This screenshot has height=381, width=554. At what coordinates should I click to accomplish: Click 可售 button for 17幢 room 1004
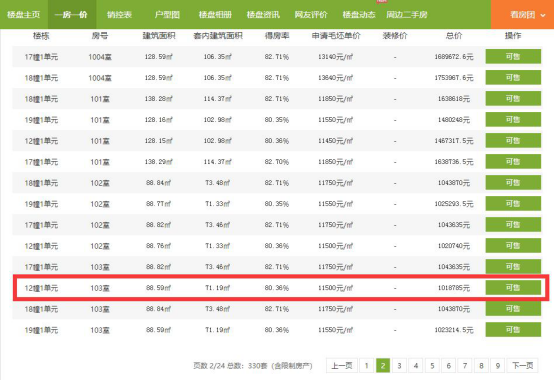point(513,57)
